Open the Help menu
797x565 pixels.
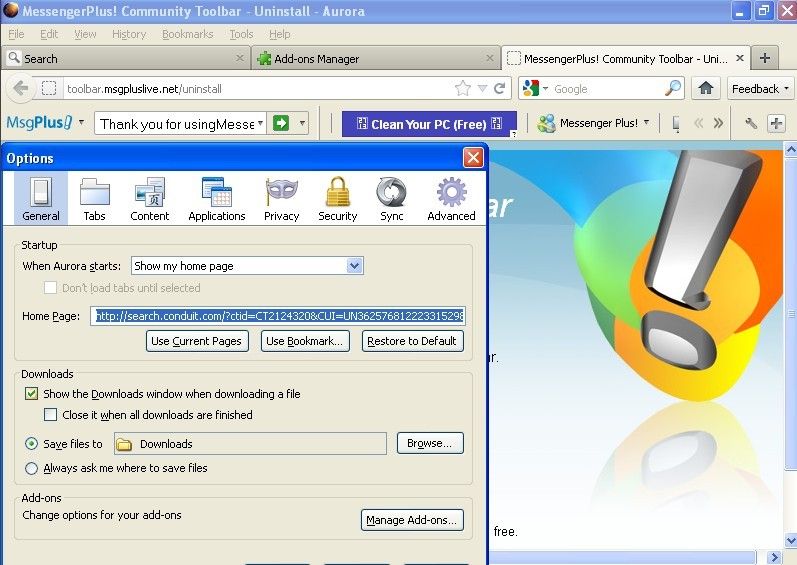(280, 34)
